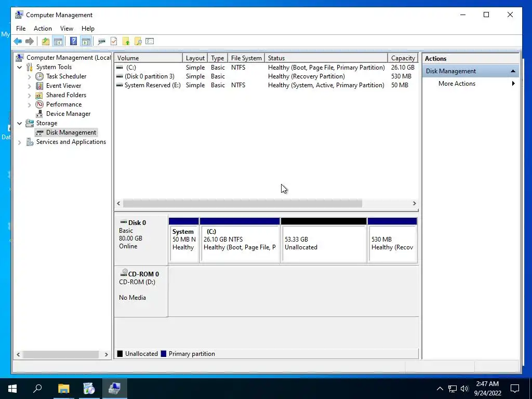Open the Windows Start button
532x399 pixels.
[12, 389]
